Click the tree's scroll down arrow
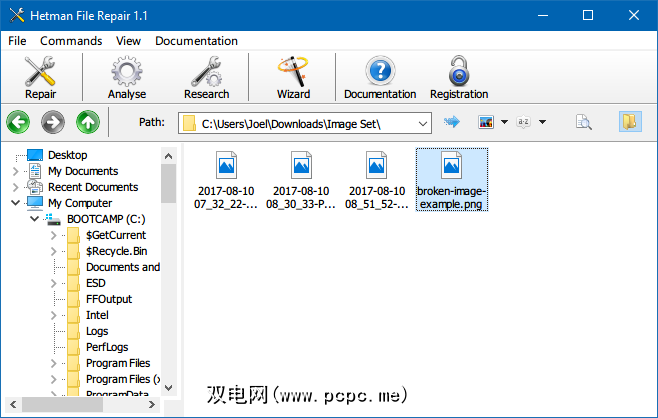 click(169, 388)
